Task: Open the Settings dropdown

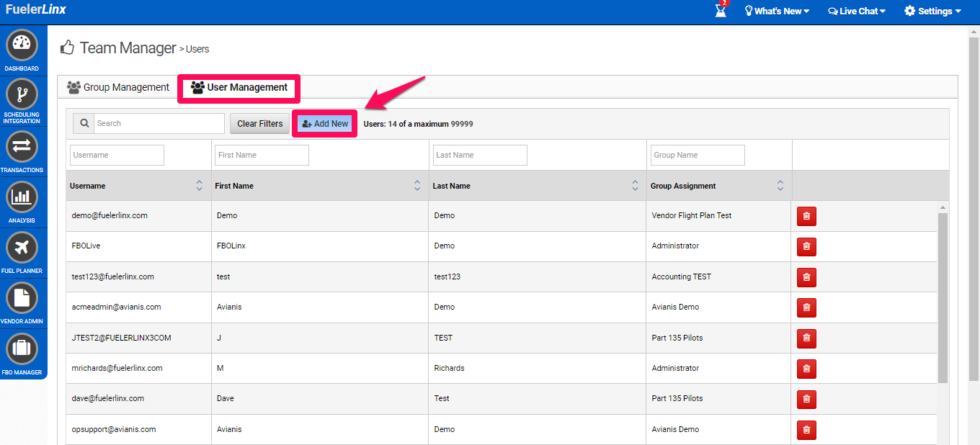Action: pos(932,11)
